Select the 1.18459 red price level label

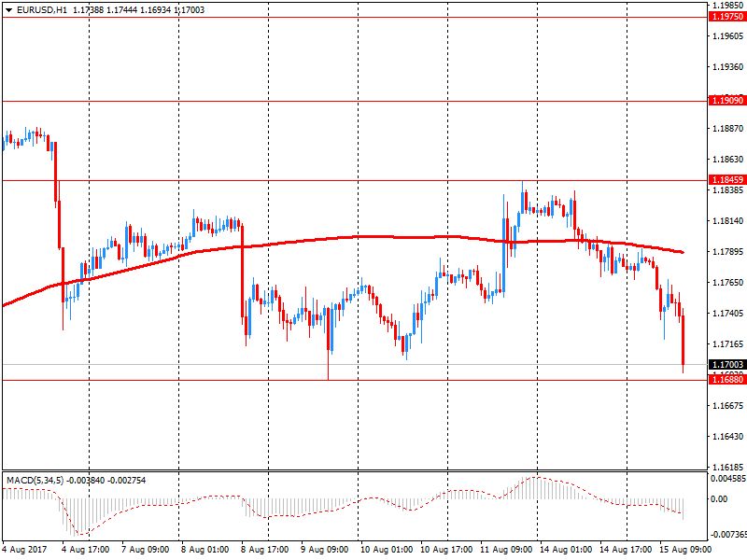727,180
